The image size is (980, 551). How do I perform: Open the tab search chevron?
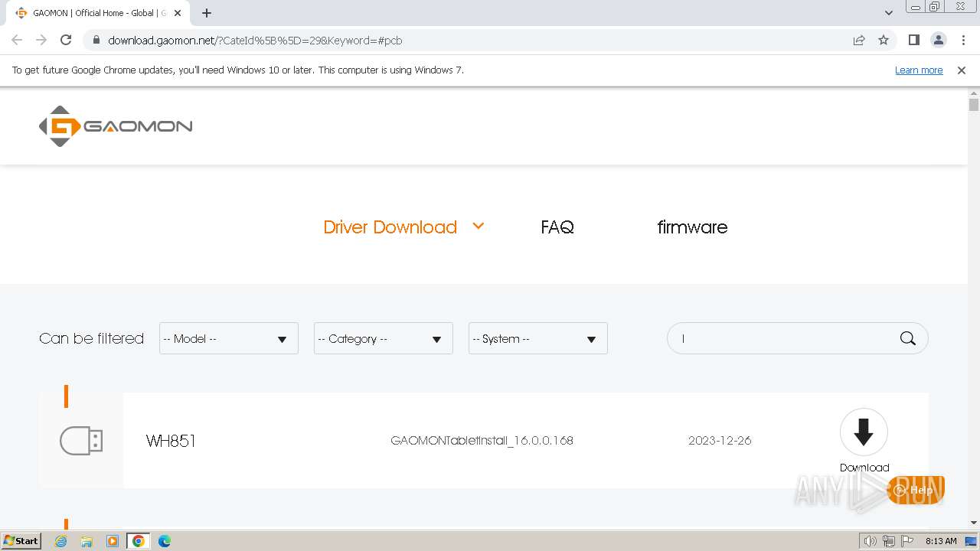[x=888, y=13]
